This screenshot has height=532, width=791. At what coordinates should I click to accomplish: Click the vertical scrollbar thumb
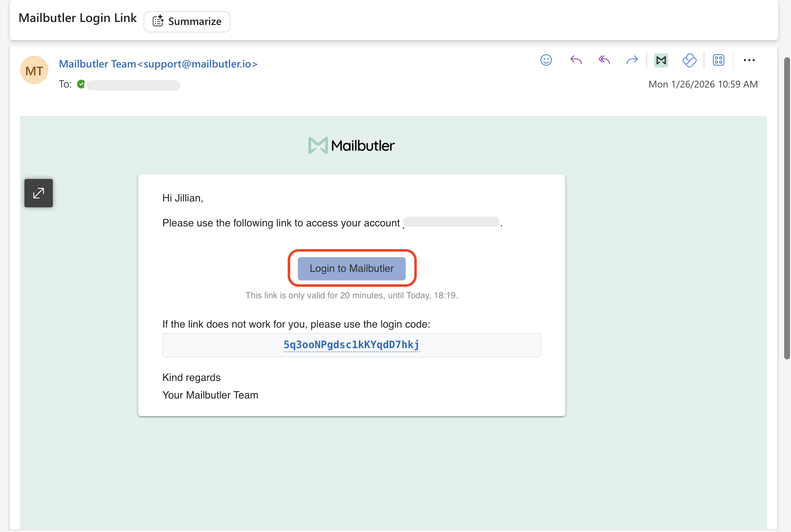point(787,208)
